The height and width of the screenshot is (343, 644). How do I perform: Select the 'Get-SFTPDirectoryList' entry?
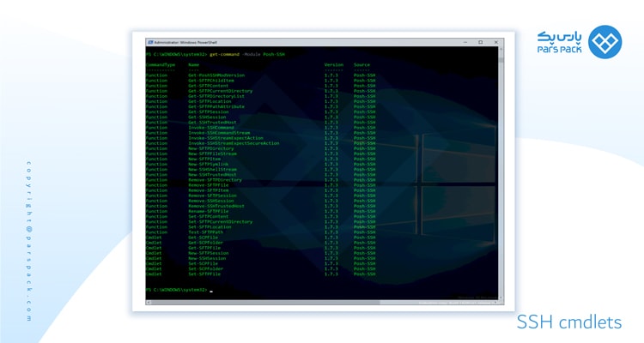pyautogui.click(x=216, y=96)
